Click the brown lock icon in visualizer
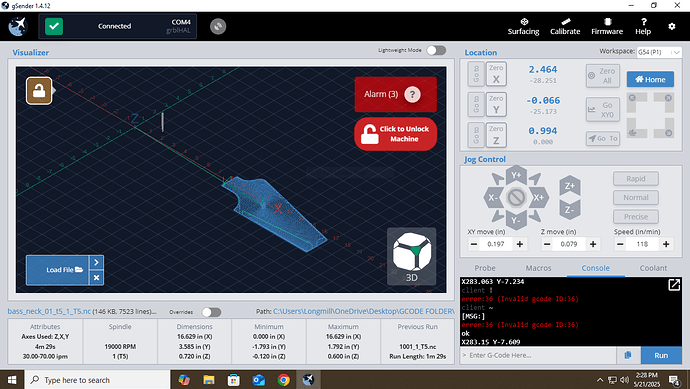This screenshot has width=690, height=389. (39, 91)
